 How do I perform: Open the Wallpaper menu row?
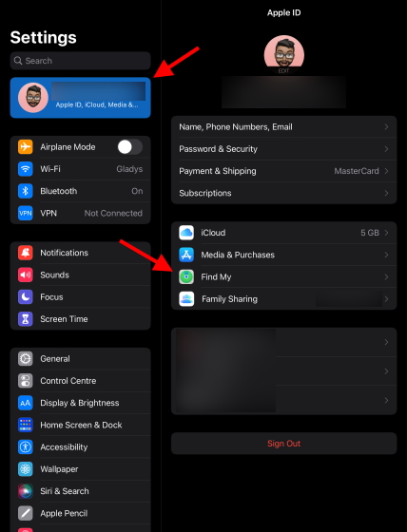[81, 469]
